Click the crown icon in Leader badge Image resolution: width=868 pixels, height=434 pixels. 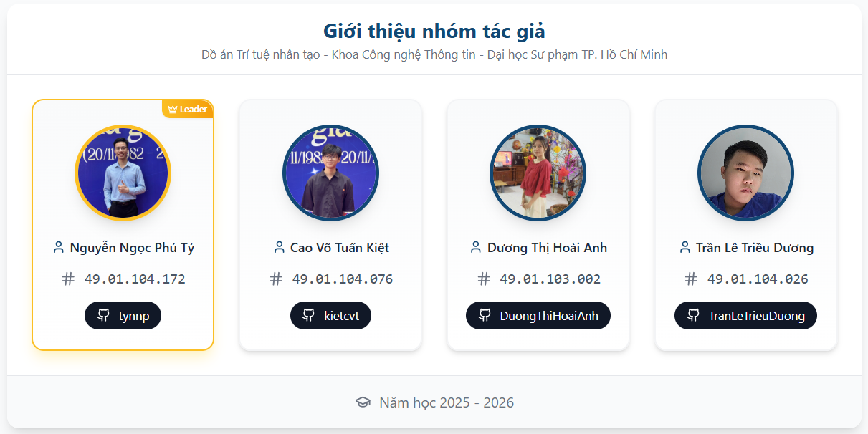coord(172,110)
